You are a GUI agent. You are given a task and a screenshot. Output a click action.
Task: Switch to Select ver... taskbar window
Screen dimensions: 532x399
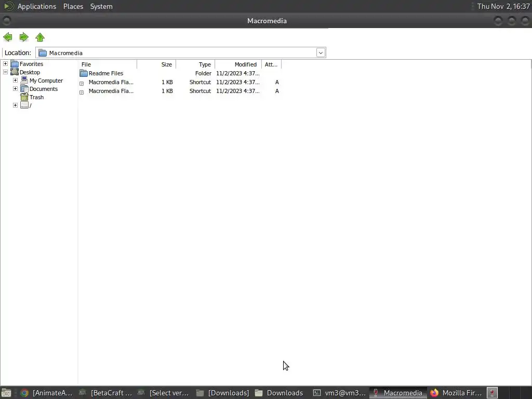coord(164,393)
